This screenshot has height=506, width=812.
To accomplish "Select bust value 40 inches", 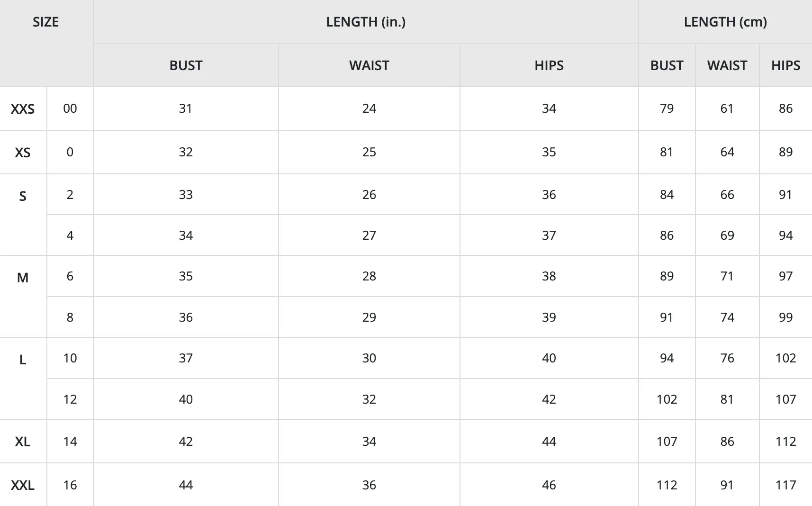I will (x=186, y=399).
